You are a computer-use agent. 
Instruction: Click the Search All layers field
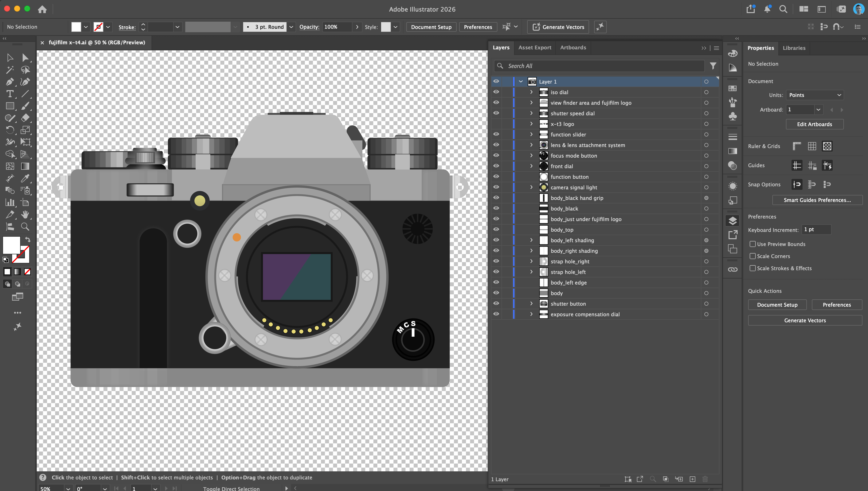click(x=599, y=66)
